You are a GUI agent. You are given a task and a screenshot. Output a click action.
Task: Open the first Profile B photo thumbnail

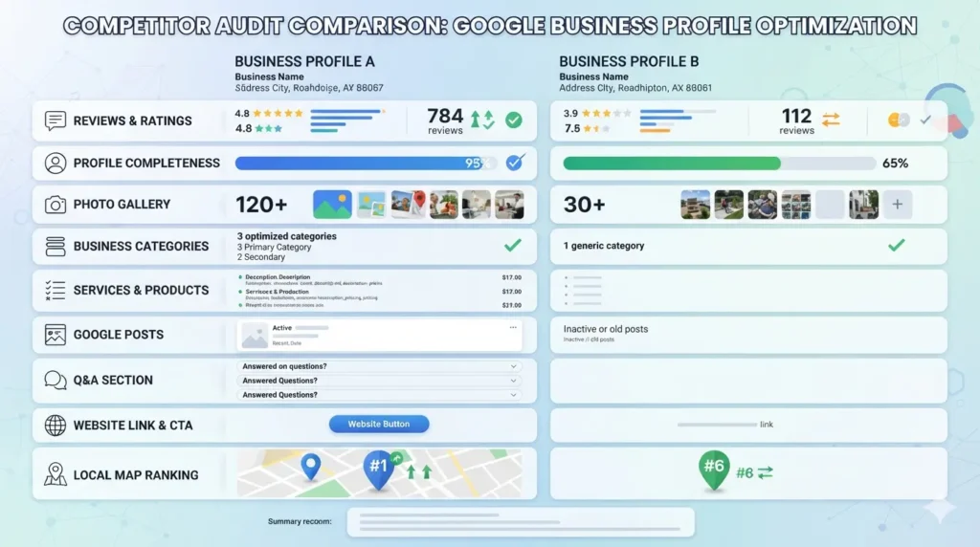[x=695, y=205]
